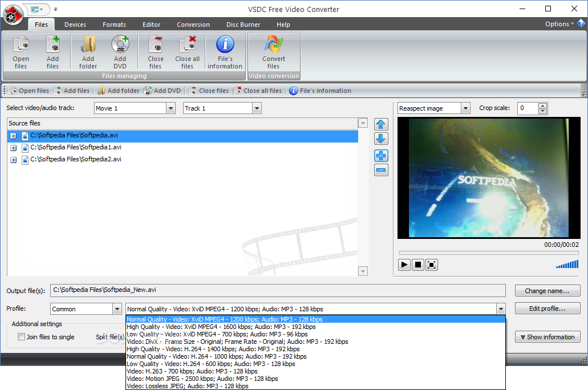Viewport: 588px width, 390px height.
Task: Open File's information from the ribbon
Action: pyautogui.click(x=225, y=52)
